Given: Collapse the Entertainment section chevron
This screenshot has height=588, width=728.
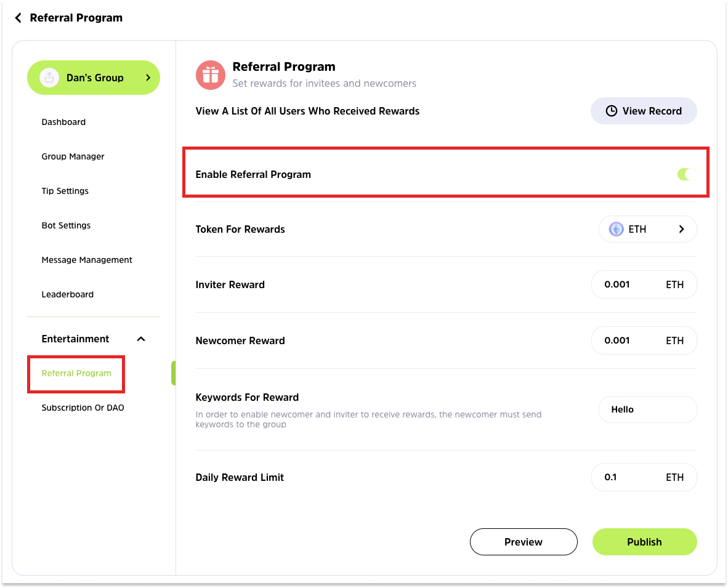Looking at the screenshot, I should (x=140, y=339).
